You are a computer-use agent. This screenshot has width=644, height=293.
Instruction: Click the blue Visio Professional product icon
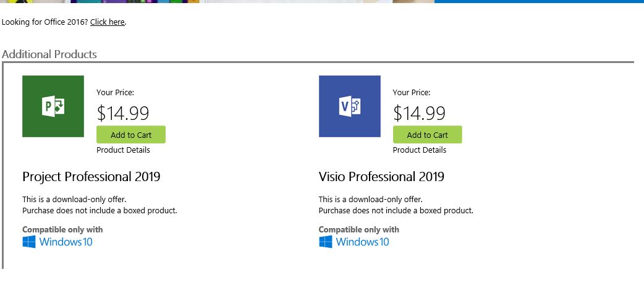(x=349, y=106)
